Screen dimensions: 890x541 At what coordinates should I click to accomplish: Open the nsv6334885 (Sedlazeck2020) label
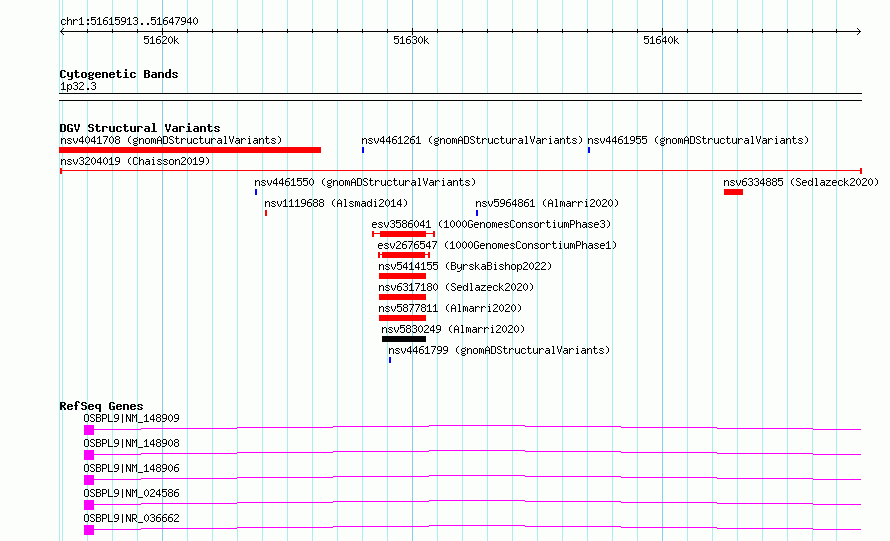[x=801, y=182]
